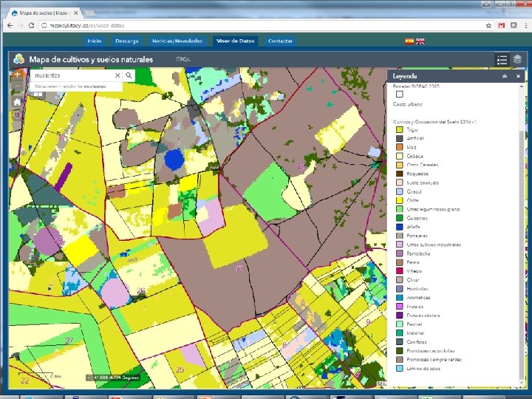Image resolution: width=532 pixels, height=399 pixels.
Task: Click the Trigo color swatch in legend
Action: (x=399, y=129)
